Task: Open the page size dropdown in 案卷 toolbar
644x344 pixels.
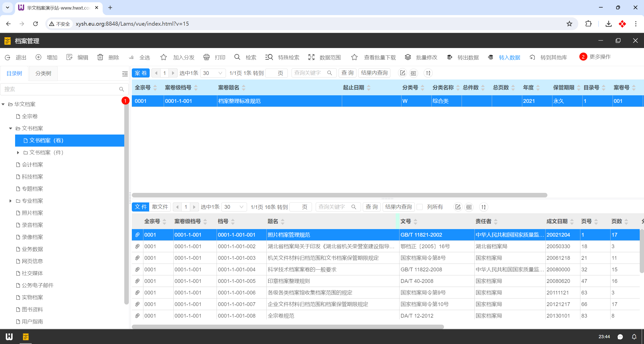Action: click(x=213, y=73)
